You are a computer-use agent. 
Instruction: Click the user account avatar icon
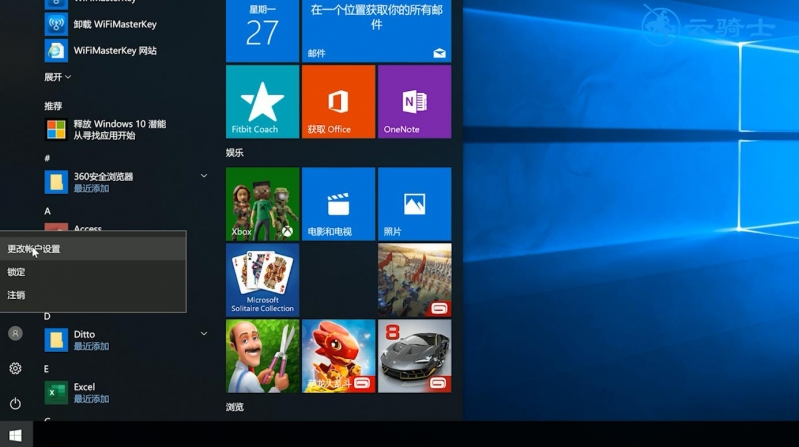point(15,333)
